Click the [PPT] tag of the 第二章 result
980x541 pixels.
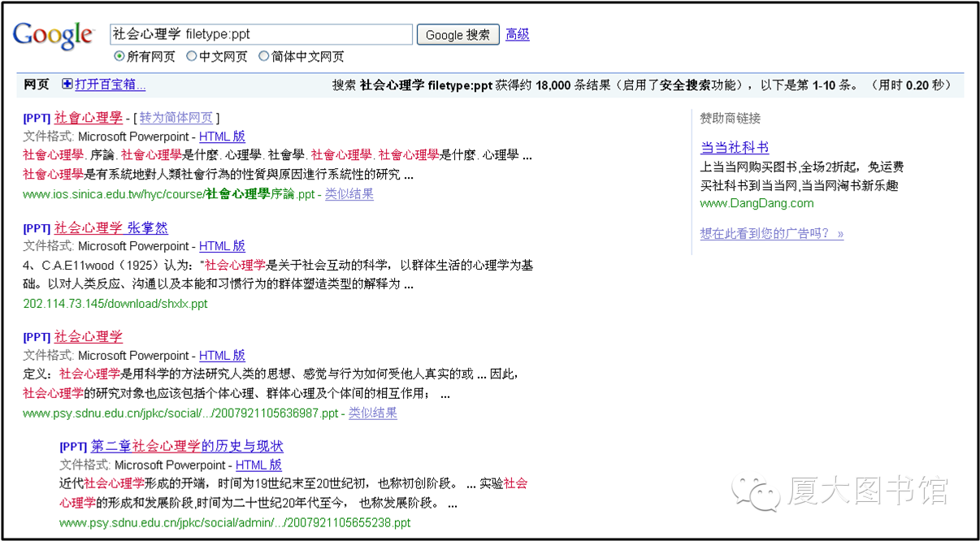(x=73, y=447)
